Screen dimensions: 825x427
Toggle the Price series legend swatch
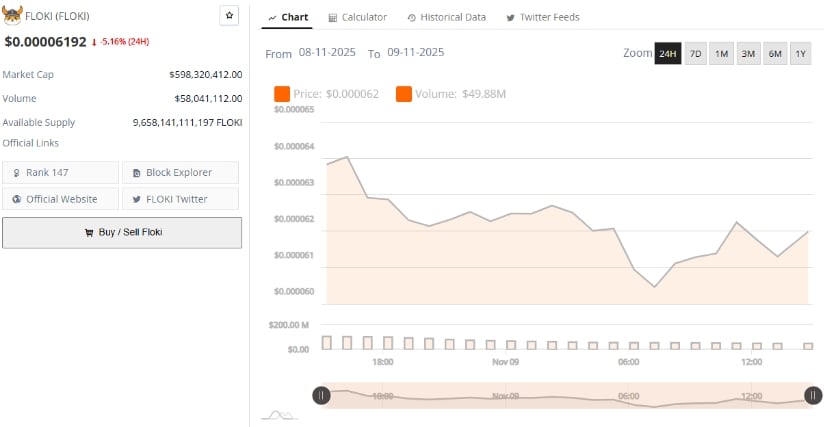point(282,94)
